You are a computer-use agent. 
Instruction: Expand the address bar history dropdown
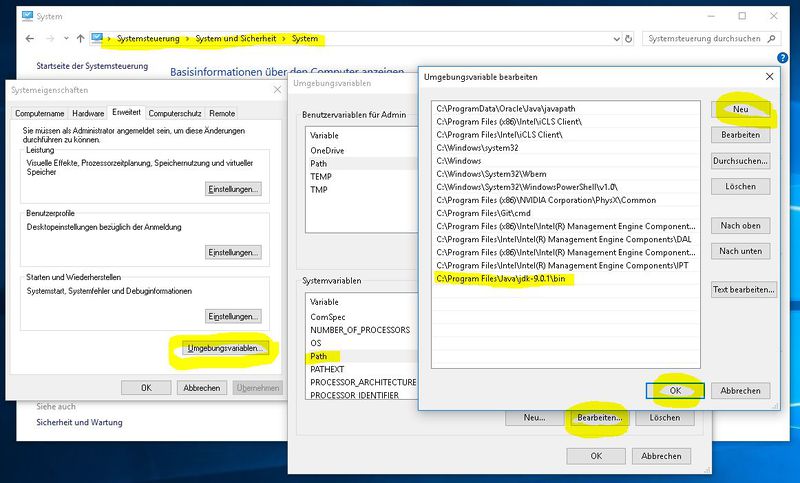click(x=616, y=39)
